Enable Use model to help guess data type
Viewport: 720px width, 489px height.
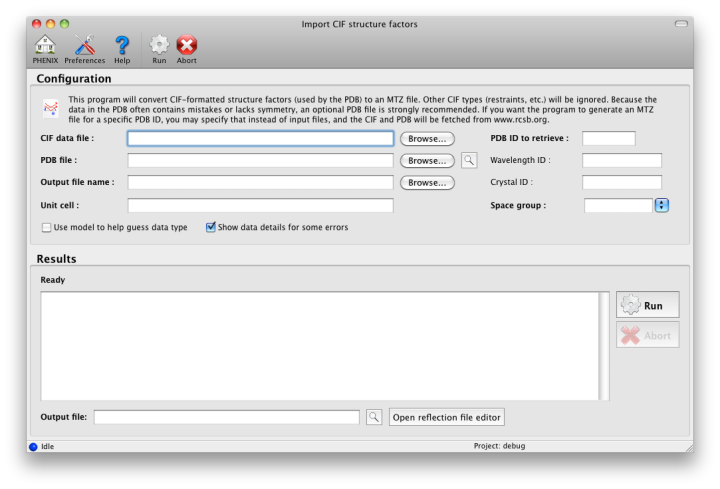click(x=47, y=227)
